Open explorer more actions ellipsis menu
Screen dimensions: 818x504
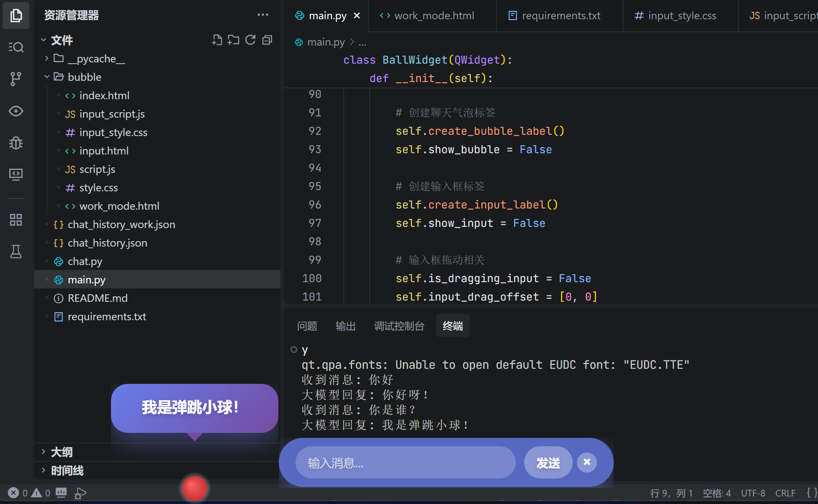point(263,15)
